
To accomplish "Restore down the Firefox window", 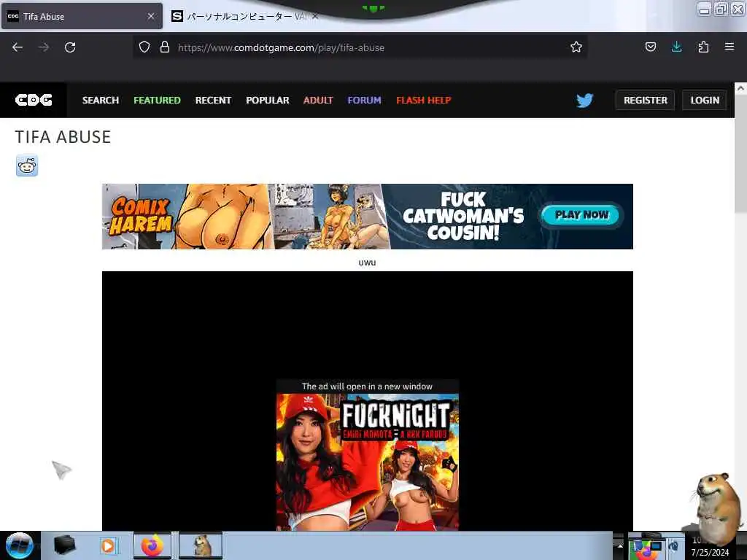I will (x=721, y=9).
